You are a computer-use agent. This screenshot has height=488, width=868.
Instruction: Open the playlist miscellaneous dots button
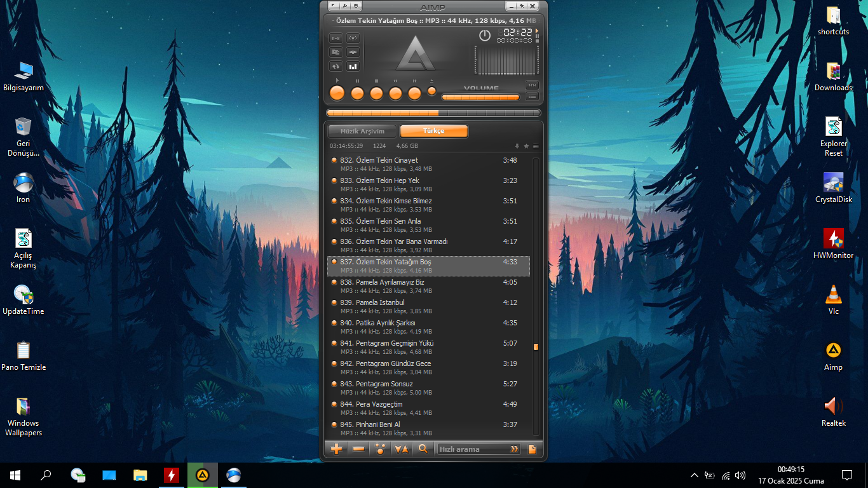pyautogui.click(x=380, y=449)
